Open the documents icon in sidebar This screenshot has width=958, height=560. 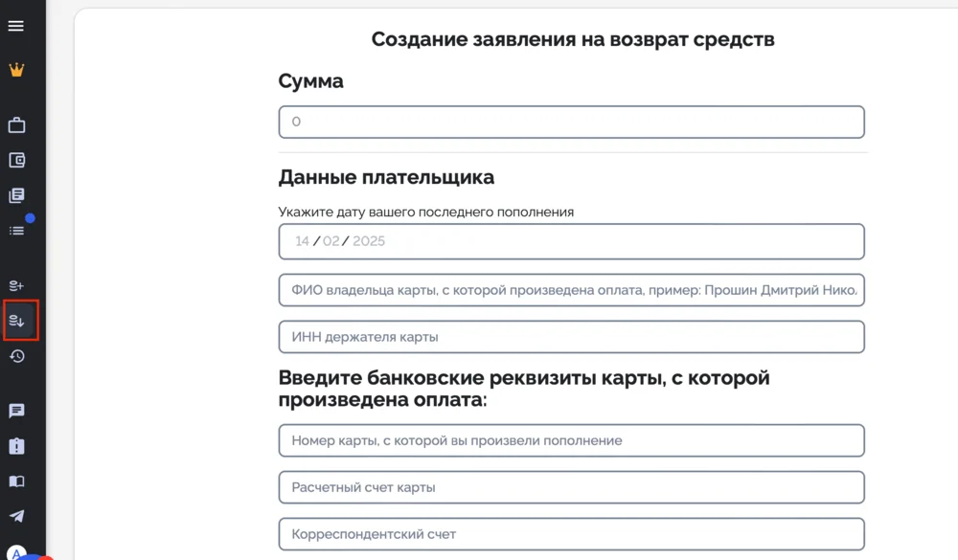pos(17,194)
